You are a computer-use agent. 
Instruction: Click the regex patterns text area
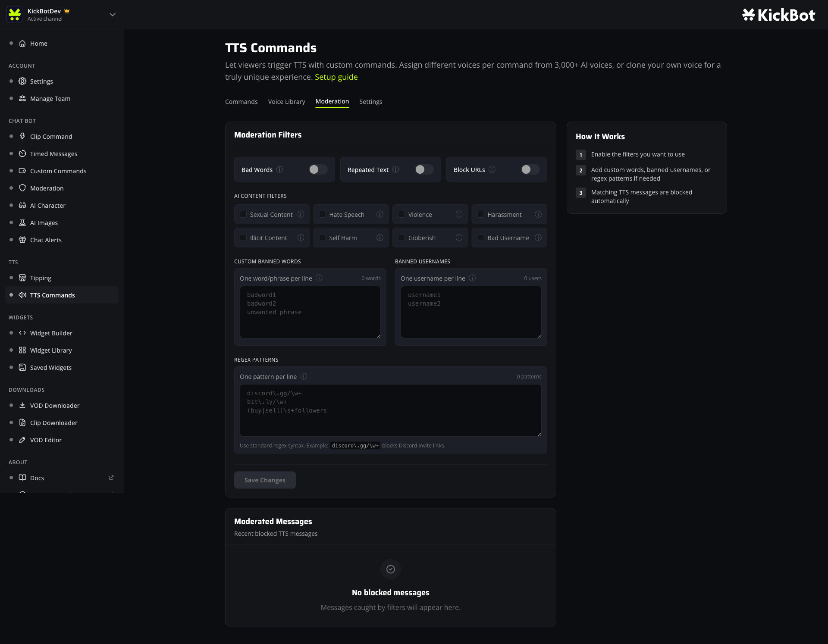[x=391, y=410]
